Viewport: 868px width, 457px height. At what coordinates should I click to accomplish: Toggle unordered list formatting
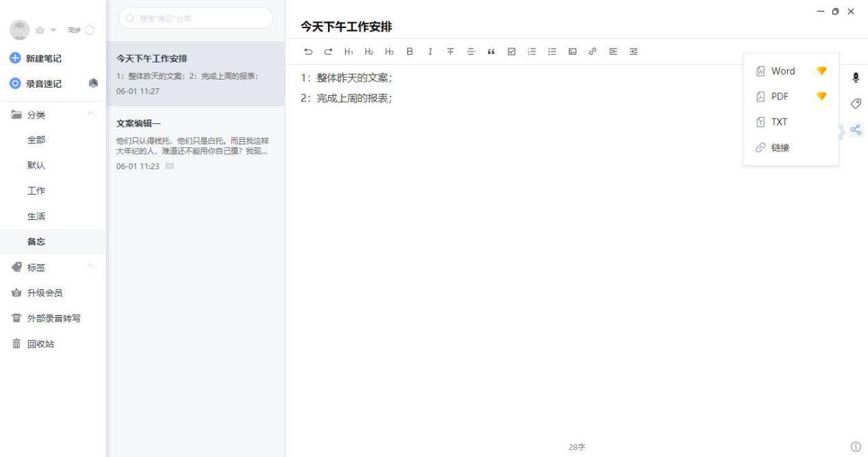[552, 51]
